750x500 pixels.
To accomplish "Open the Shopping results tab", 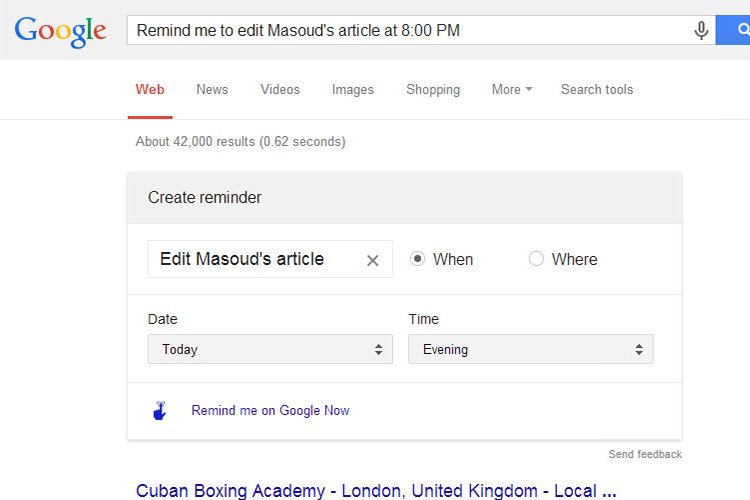I will (433, 90).
